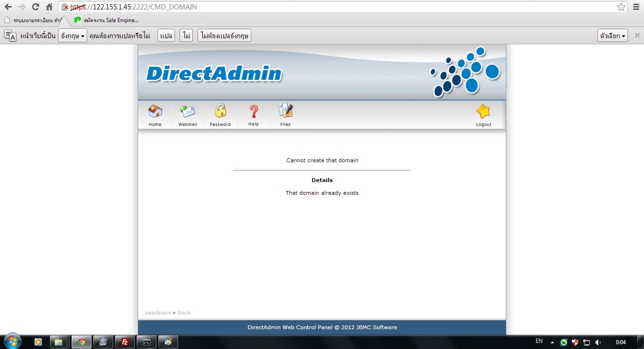644x349 pixels.
Task: Open FileZilla from taskbar
Action: tap(125, 342)
